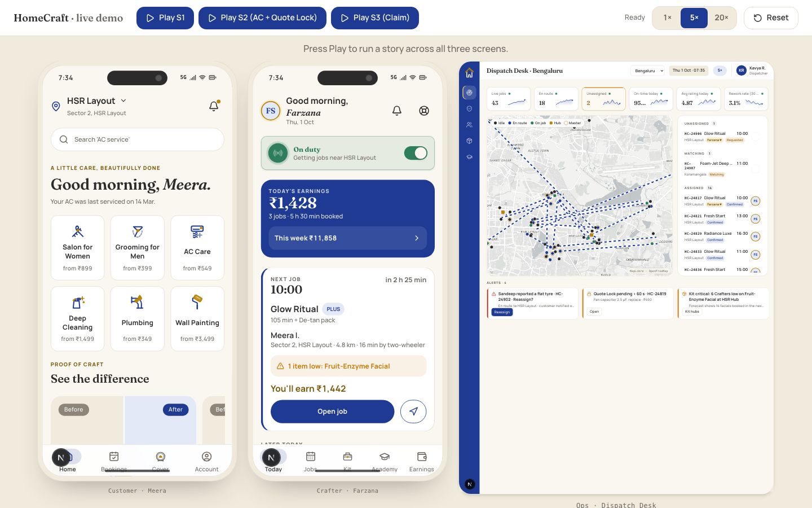Open the people icon in Dispatch sidebar
812x508 pixels.
coord(469,125)
